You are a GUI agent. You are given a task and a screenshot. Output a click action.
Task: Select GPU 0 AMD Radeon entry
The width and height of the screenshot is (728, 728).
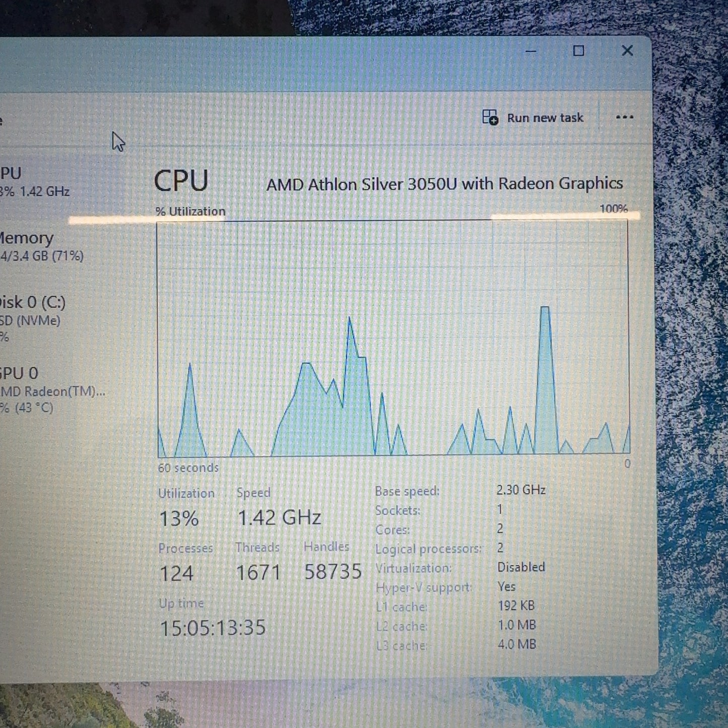point(50,389)
